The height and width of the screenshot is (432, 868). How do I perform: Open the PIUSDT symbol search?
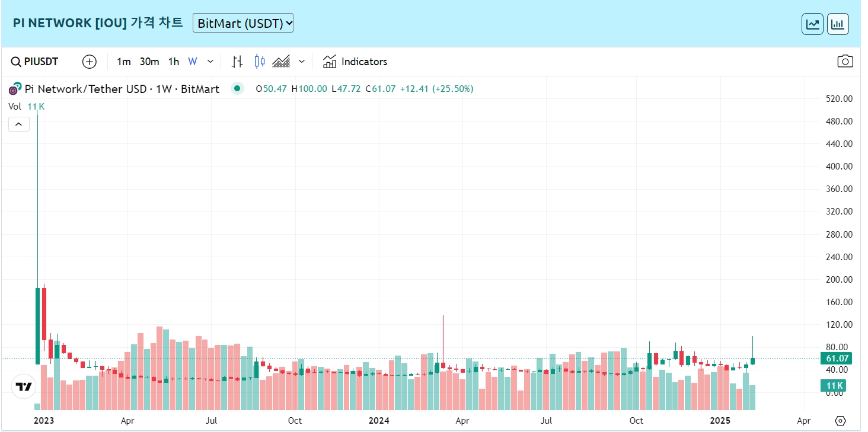click(35, 62)
